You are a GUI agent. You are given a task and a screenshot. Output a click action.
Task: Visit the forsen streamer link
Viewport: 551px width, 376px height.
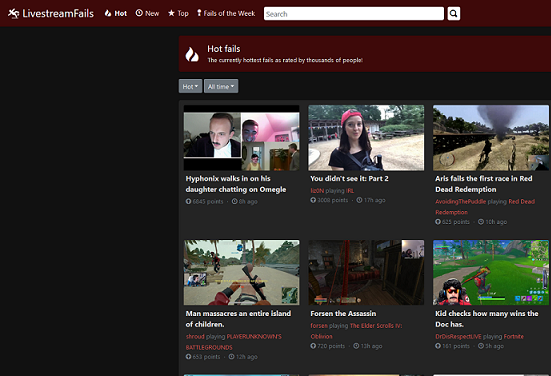[x=319, y=326]
